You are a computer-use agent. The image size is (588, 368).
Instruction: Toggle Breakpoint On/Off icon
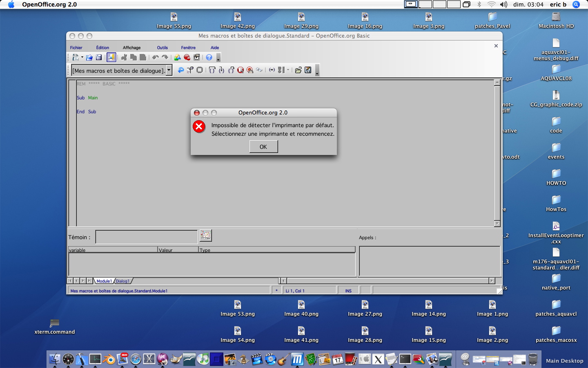pos(241,70)
